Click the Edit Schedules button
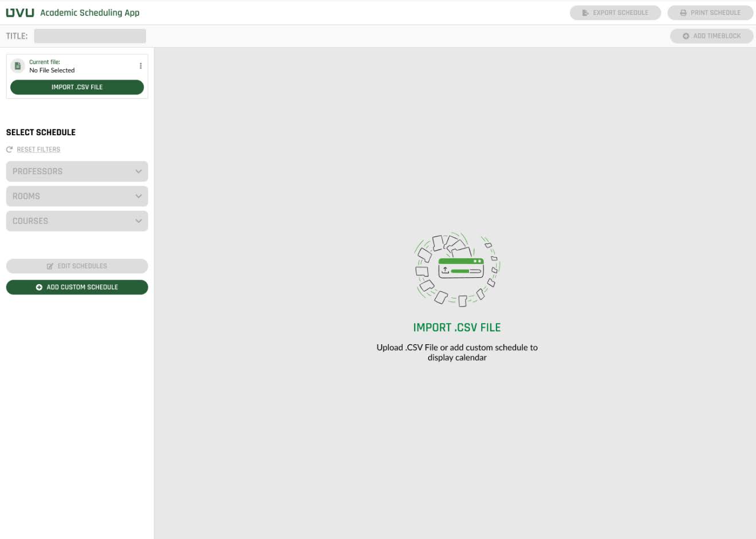 pos(77,266)
